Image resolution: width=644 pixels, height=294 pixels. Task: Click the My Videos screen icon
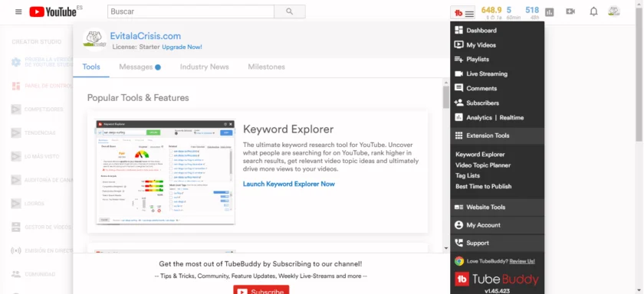click(458, 44)
